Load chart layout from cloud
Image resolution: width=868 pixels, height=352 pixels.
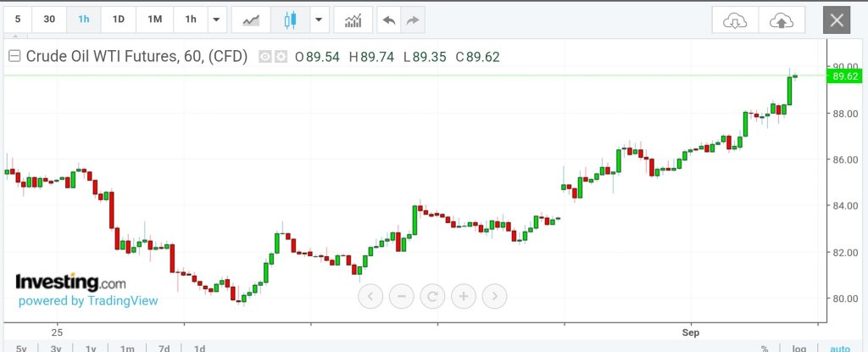[x=735, y=20]
